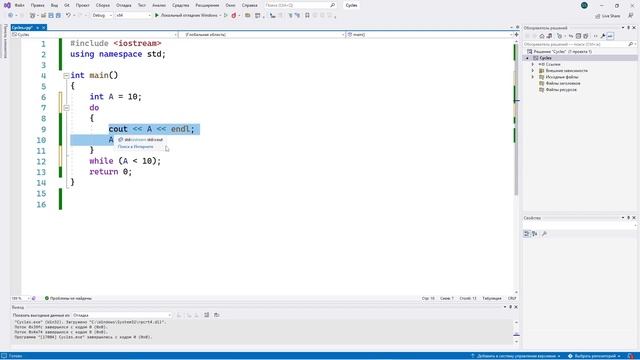Close the Cycles.cpp editor tab
Viewport: 640px width, 360px height.
click(x=44, y=27)
